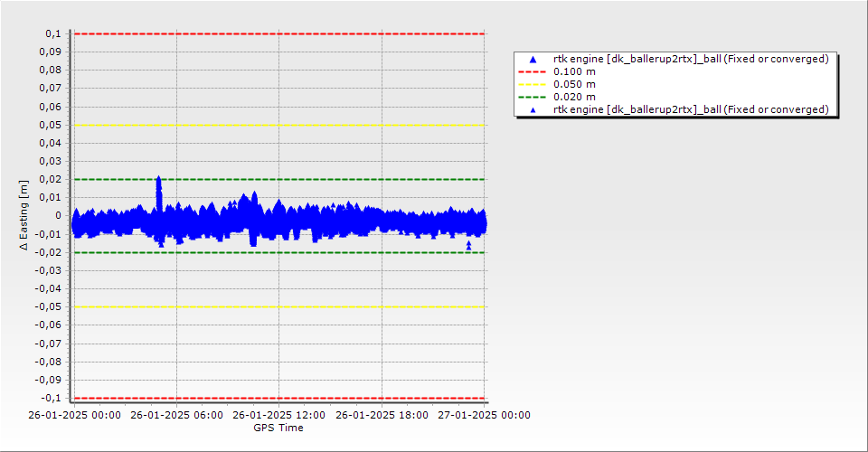Click the GPS Time axis title

point(278,428)
